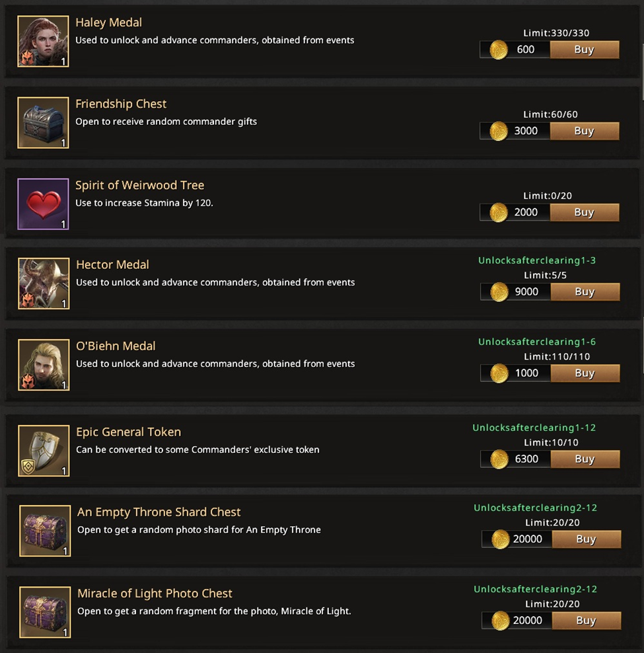Screen dimensions: 644x653
Task: Click the gold coin next to the 6300 price
Action: (499, 459)
